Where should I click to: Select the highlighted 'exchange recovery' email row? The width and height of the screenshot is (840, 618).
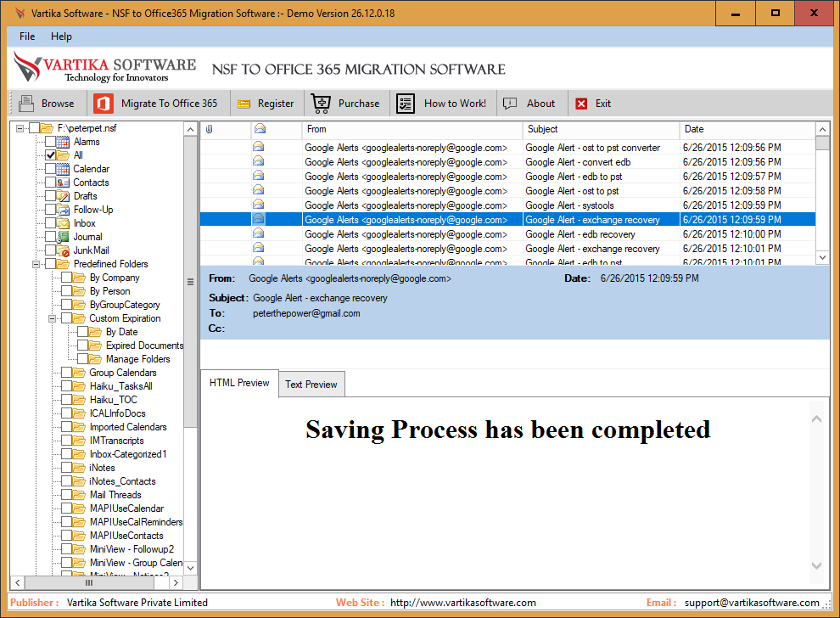pos(508,219)
